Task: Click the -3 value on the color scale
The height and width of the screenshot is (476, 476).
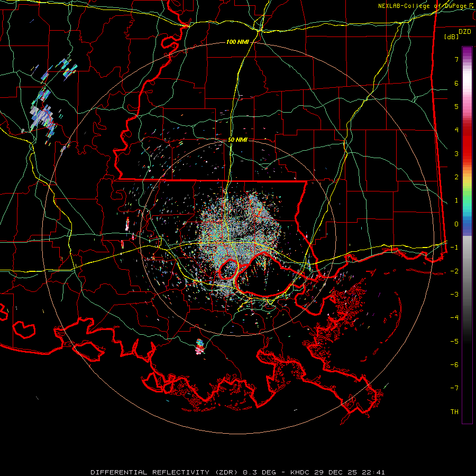Action: point(454,295)
